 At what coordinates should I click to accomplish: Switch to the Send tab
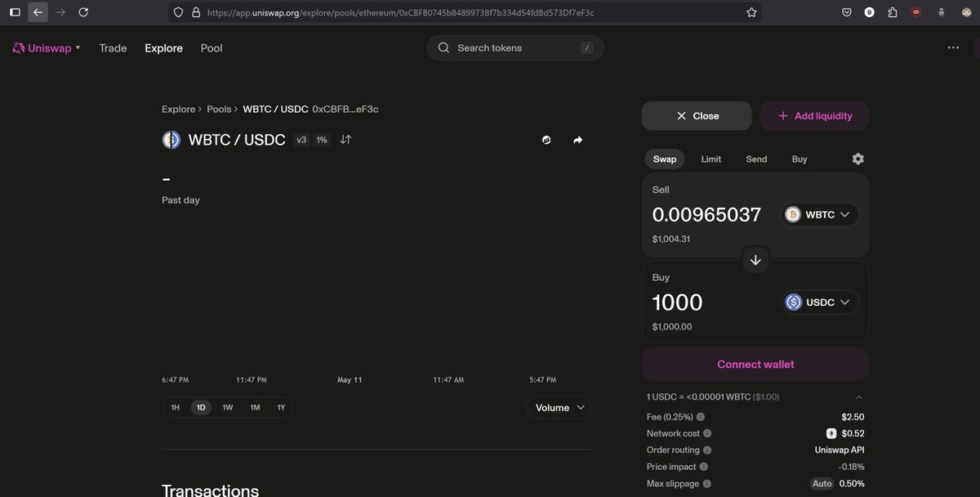click(x=756, y=159)
